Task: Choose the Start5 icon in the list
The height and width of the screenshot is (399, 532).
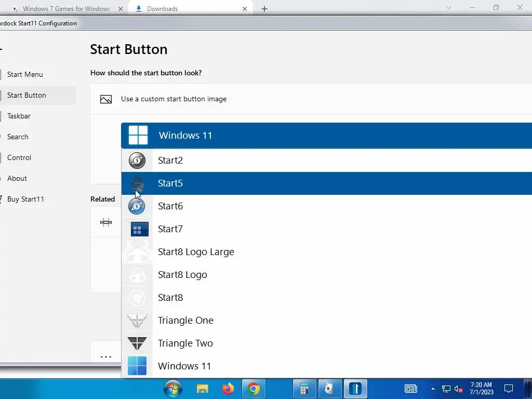Action: [x=137, y=183]
